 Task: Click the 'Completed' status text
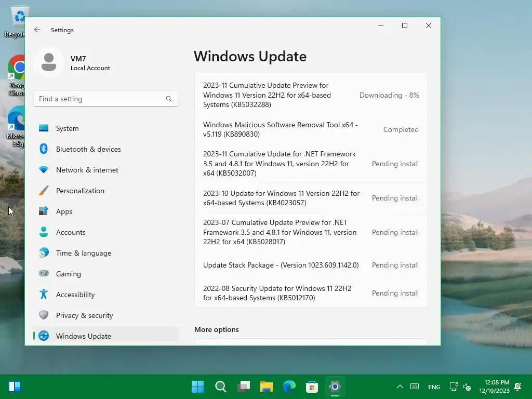point(401,129)
